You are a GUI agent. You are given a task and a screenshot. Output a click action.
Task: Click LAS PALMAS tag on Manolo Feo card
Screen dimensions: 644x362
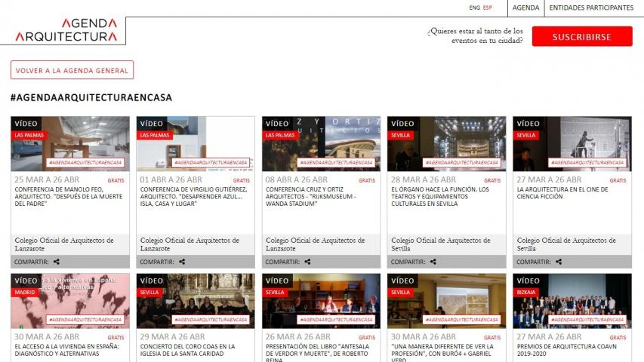[29, 135]
